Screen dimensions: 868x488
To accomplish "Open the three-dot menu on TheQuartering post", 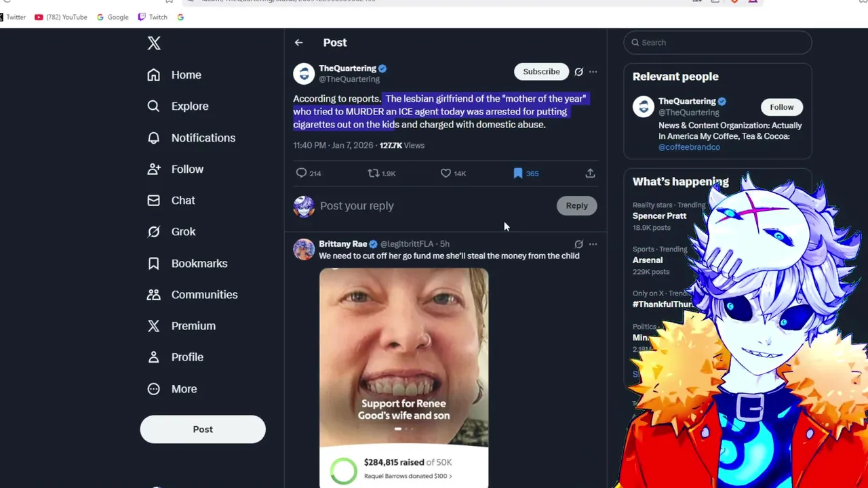I will tap(593, 71).
